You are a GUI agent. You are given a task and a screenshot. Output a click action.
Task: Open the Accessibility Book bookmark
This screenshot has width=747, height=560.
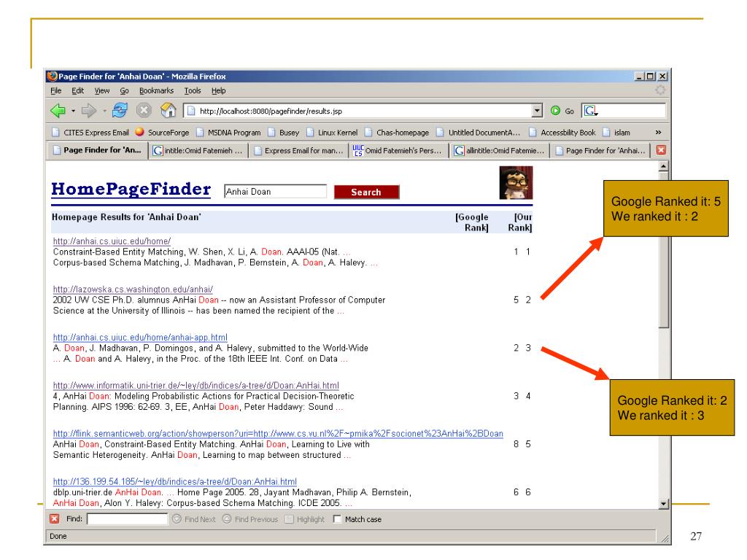562,133
